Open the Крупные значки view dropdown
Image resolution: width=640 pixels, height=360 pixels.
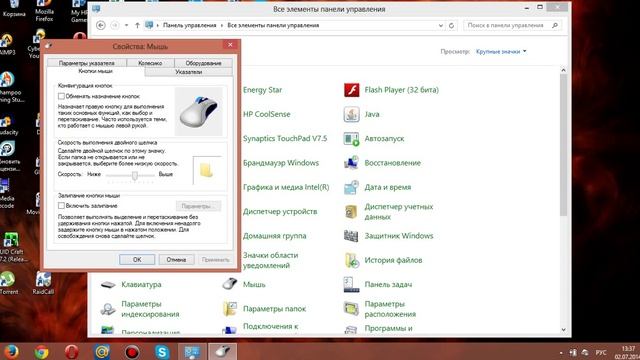(x=501, y=51)
